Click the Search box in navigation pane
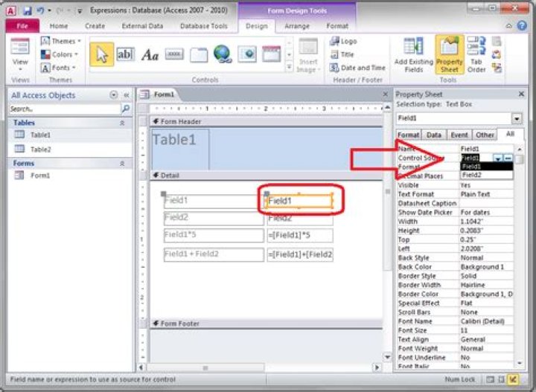Screen dimensions: 536x392 pos(64,109)
